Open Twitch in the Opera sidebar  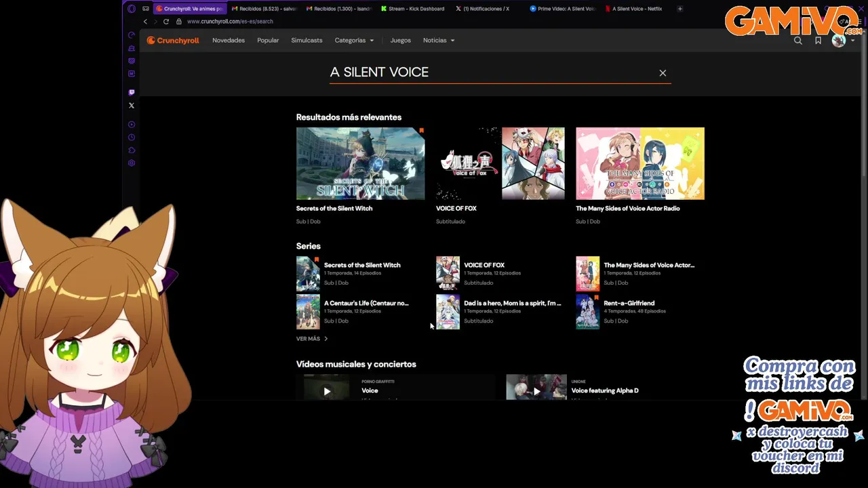coord(132,92)
